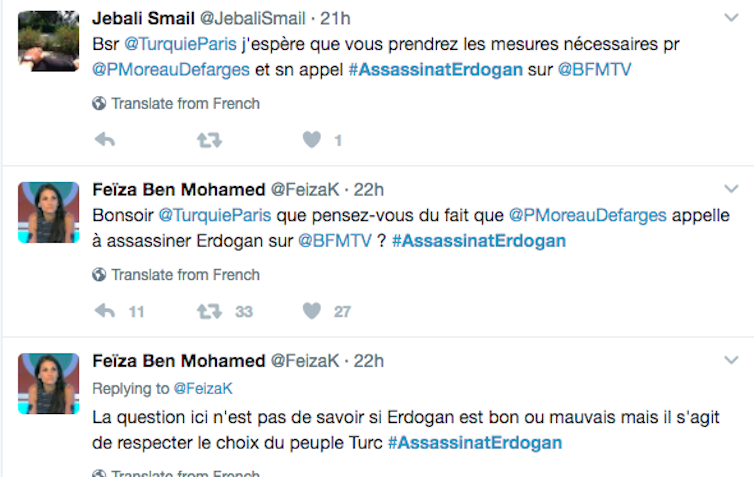Open Jebali Smail's tweet options chevron
The height and width of the screenshot is (477, 754).
(x=731, y=18)
